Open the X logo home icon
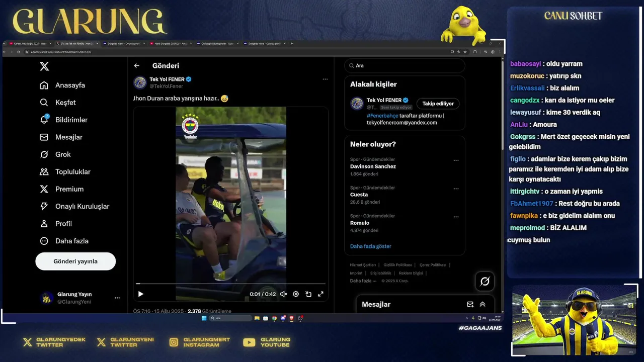 (x=44, y=66)
